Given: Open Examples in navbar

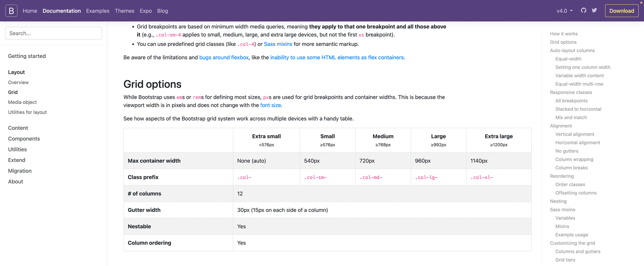Looking at the screenshot, I should [98, 11].
